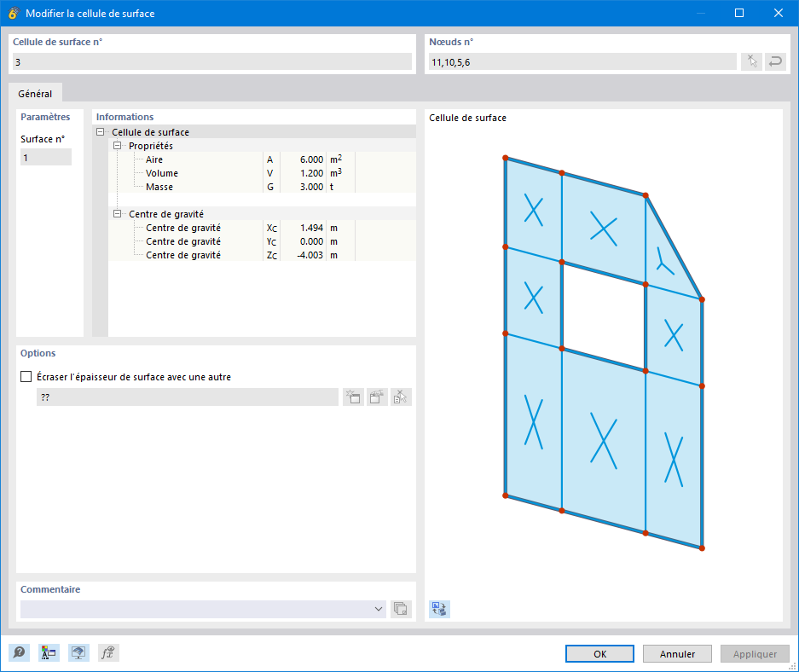Select the Aire row value 6.000
Viewport: 799px width, 672px height.
pos(311,159)
